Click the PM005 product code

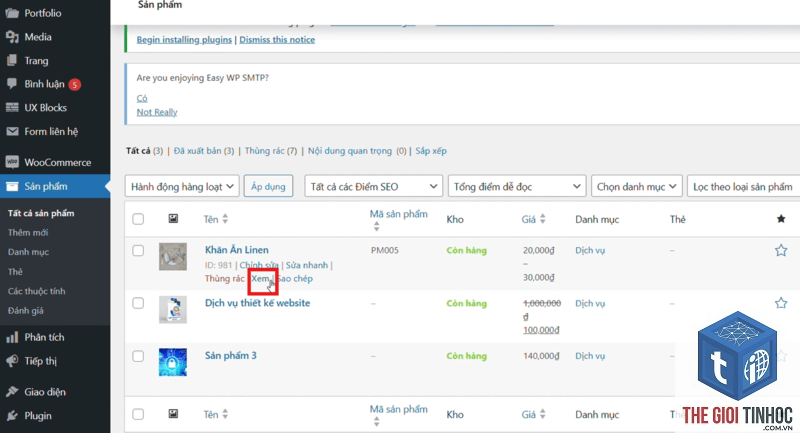pyautogui.click(x=385, y=250)
